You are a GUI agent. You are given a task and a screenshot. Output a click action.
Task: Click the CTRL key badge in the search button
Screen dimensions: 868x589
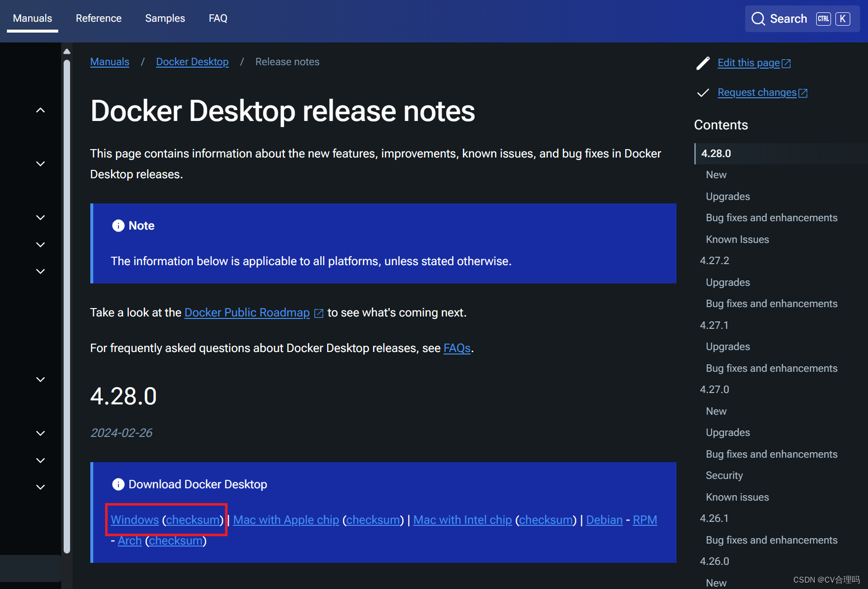click(823, 18)
